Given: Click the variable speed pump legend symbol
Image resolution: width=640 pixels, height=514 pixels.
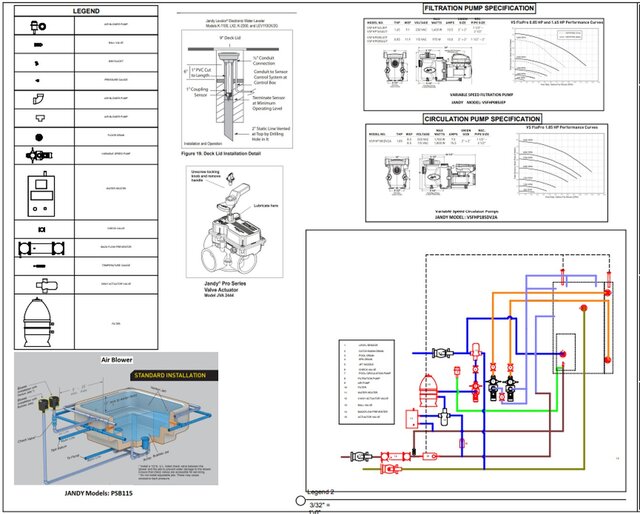Looking at the screenshot, I should [x=39, y=154].
